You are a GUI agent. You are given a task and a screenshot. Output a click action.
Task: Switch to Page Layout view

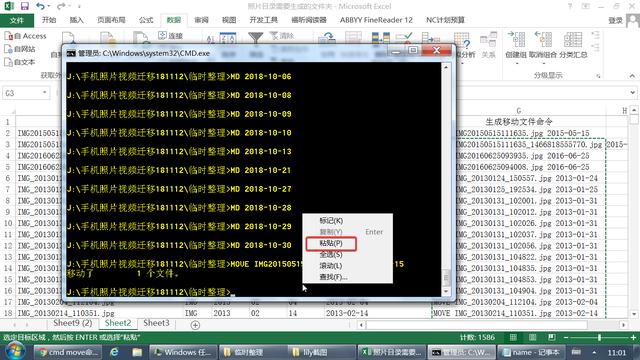tap(533, 337)
